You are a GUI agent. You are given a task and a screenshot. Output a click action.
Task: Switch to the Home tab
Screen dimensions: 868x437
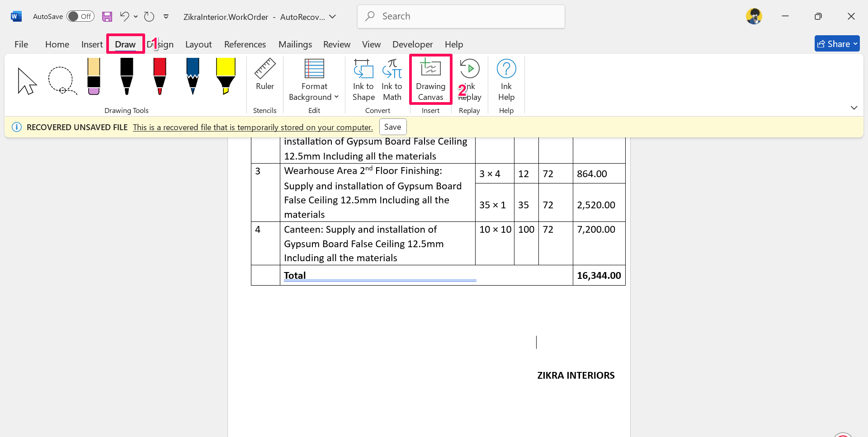pyautogui.click(x=57, y=44)
